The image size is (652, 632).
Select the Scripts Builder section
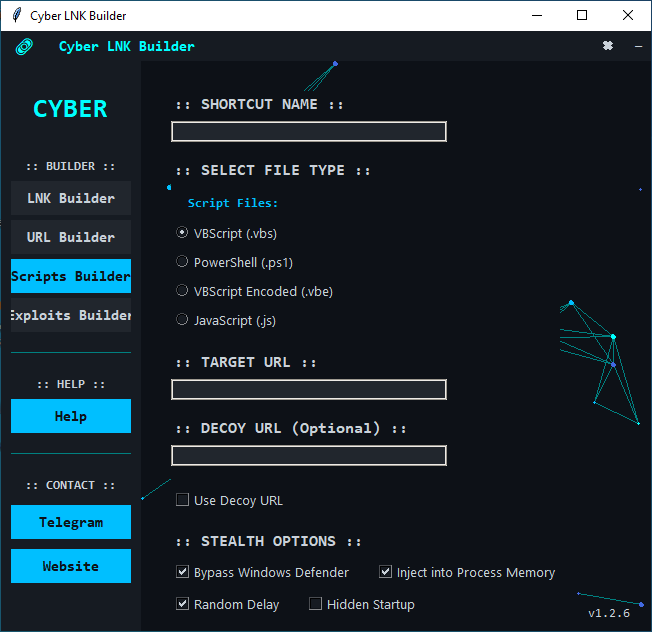(x=71, y=276)
